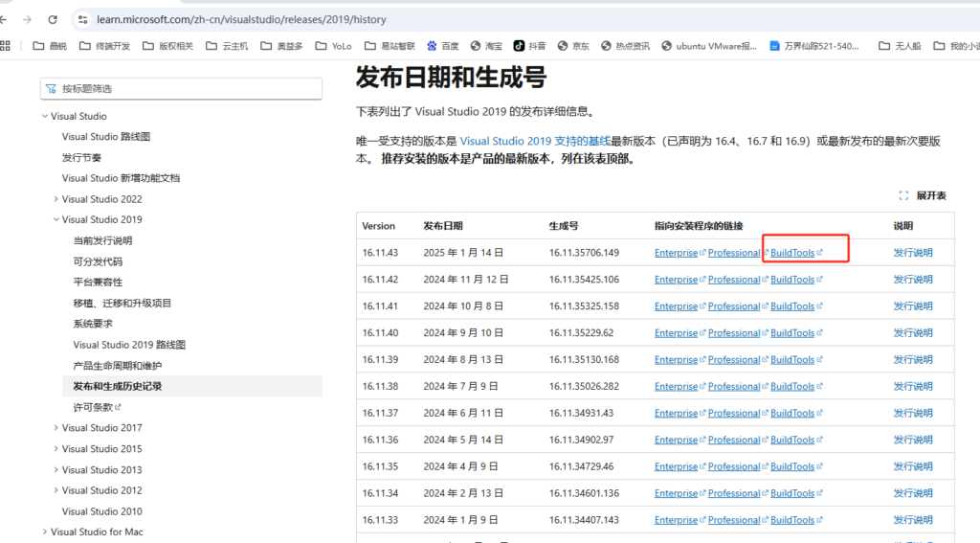Click the 指向安装程序的链接 column header
Image resolution: width=980 pixels, height=543 pixels.
tap(699, 226)
